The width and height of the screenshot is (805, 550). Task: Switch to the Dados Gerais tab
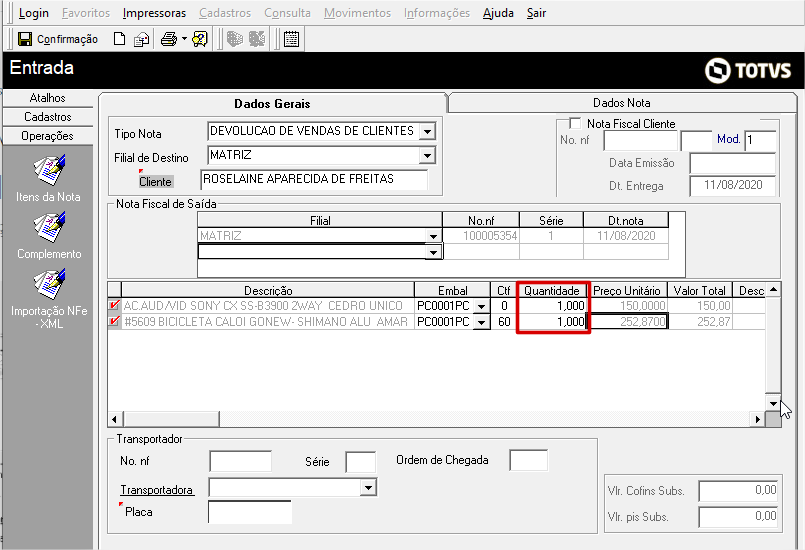(x=272, y=103)
